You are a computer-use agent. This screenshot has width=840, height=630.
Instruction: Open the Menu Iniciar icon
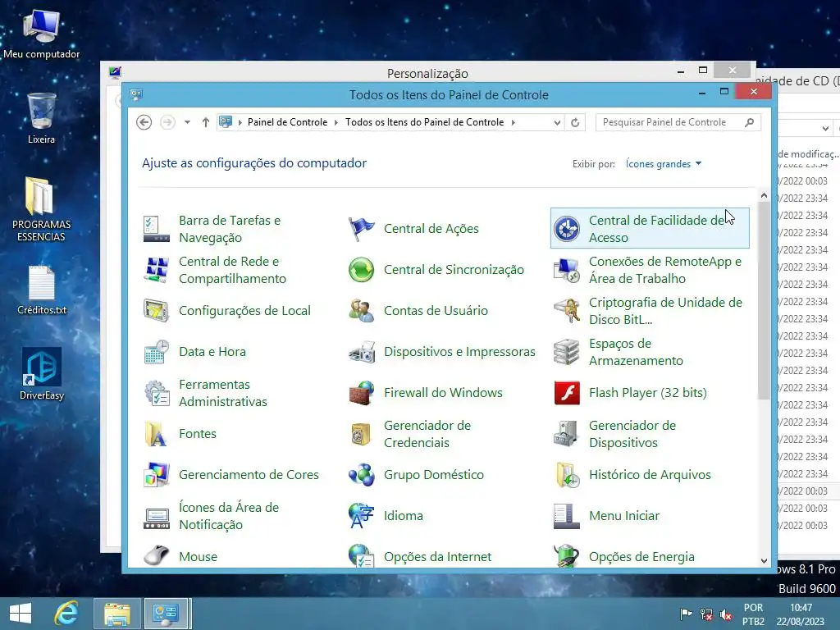pos(567,516)
